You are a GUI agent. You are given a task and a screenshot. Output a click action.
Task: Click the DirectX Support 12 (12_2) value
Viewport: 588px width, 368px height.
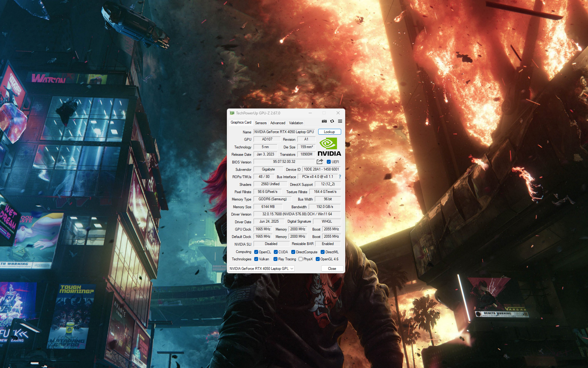(x=328, y=184)
